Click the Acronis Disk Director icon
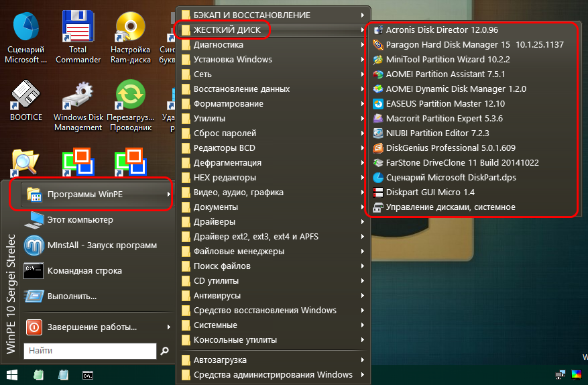This screenshot has width=588, height=385. pyautogui.click(x=377, y=30)
